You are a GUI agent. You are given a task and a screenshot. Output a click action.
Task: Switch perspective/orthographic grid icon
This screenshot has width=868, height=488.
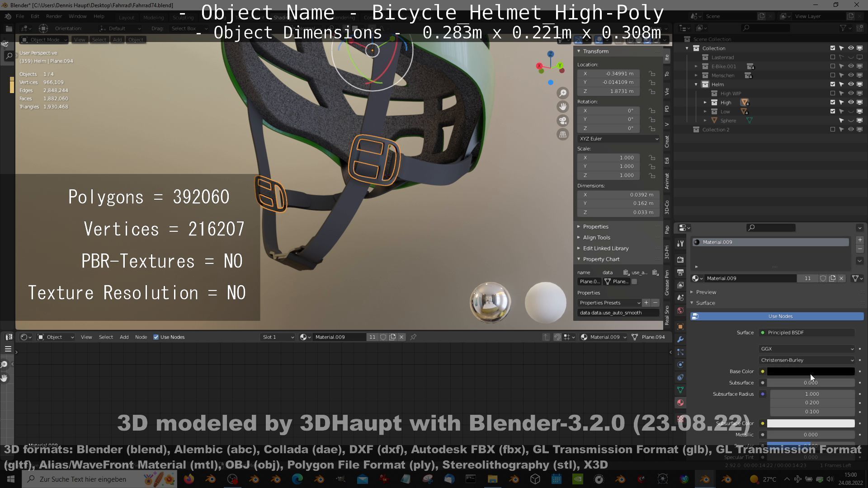pos(563,134)
